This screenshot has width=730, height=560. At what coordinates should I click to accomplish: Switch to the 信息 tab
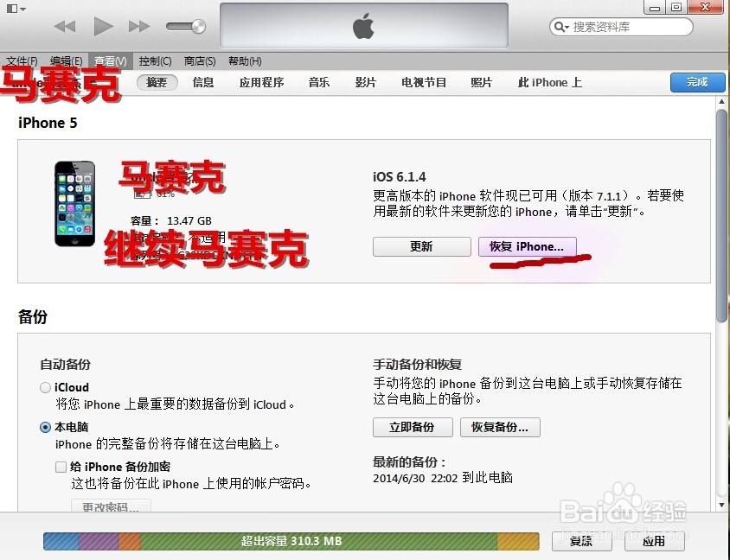203,82
